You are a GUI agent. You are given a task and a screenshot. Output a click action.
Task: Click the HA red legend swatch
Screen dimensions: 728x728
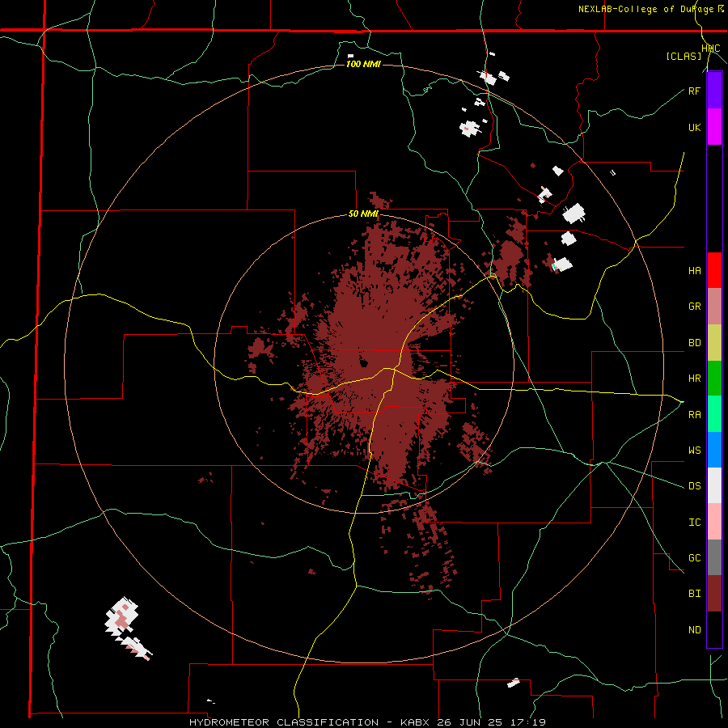click(x=714, y=270)
